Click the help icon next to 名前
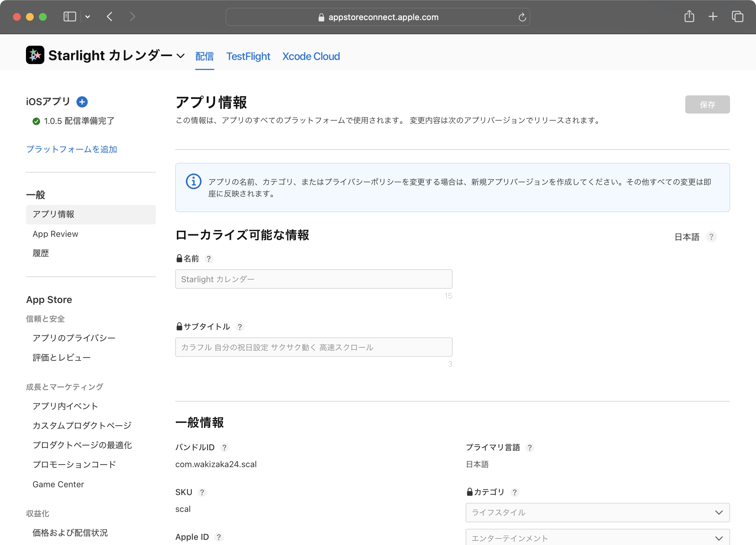The height and width of the screenshot is (545, 756). click(x=209, y=259)
